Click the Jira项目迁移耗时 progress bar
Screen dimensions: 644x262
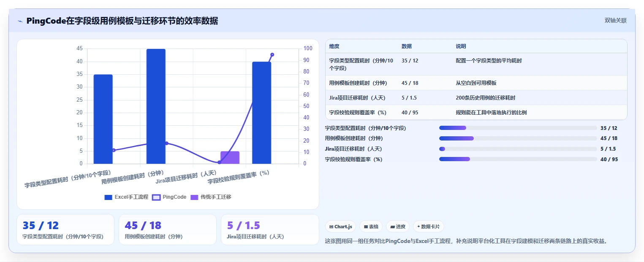pyautogui.click(x=518, y=149)
